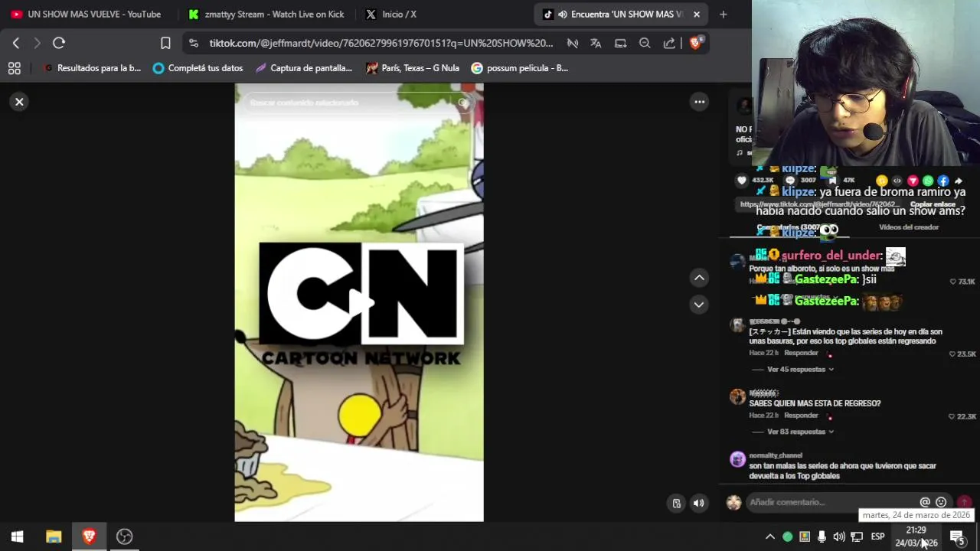Click the embed code share icon
The image size is (980, 551).
897,181
